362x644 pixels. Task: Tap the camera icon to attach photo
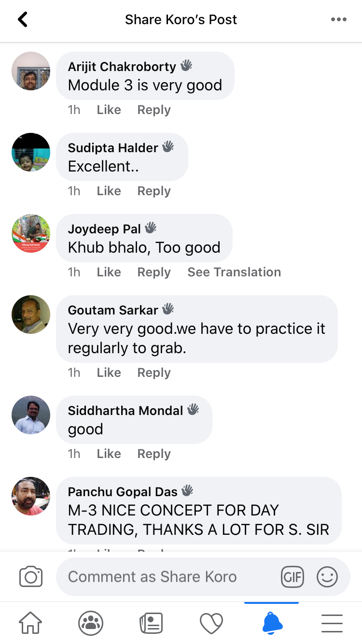tap(31, 577)
